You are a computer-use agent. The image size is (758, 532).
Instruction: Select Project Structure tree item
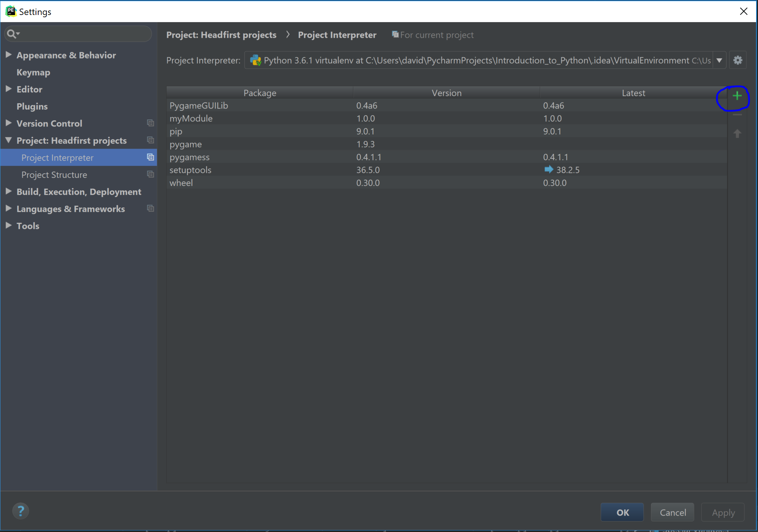(x=79, y=175)
